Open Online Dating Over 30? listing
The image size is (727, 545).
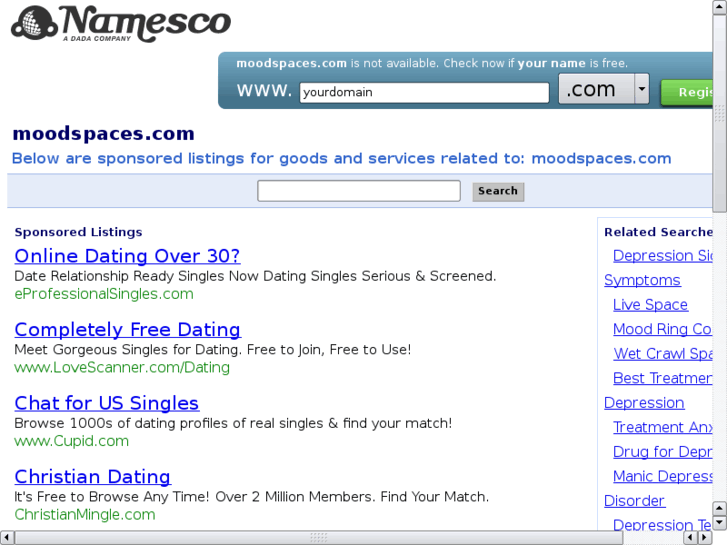127,256
